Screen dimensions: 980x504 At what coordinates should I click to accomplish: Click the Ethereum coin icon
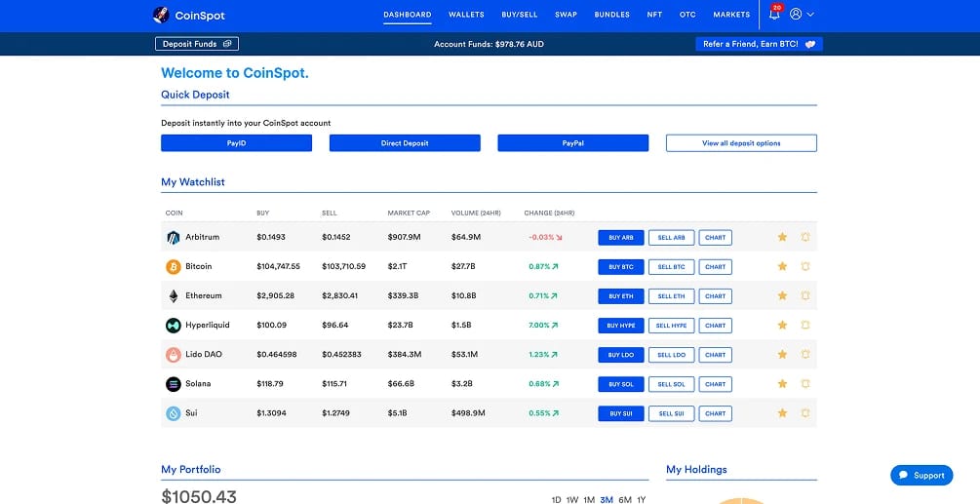pos(174,296)
